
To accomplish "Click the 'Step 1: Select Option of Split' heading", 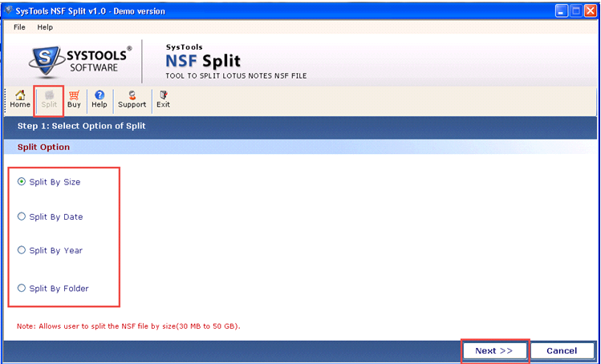I will pos(81,126).
